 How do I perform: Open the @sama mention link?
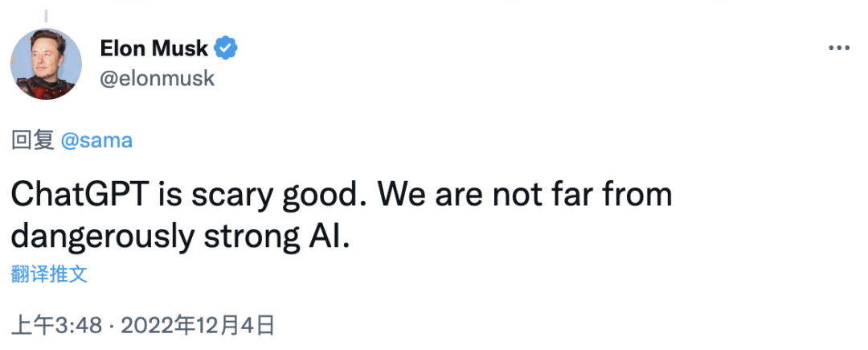pyautogui.click(x=96, y=141)
